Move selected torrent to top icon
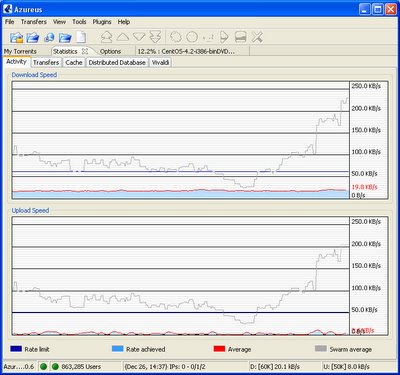The width and height of the screenshot is (400, 375). point(106,37)
